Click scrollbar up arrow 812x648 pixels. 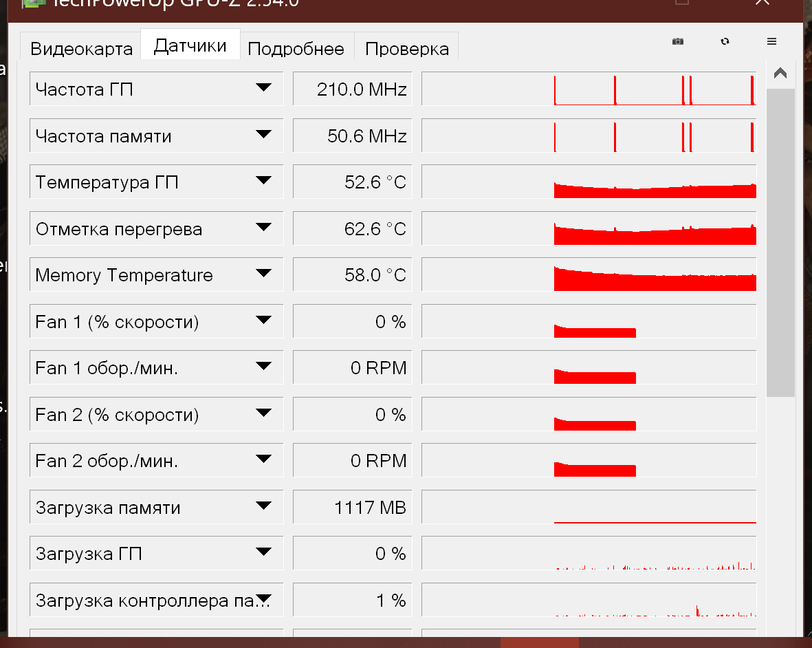click(780, 74)
